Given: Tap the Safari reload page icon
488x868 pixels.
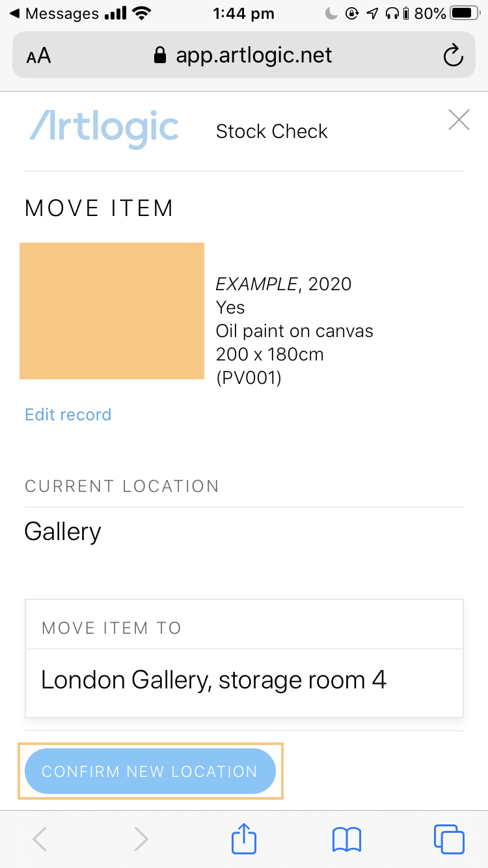Looking at the screenshot, I should [453, 56].
